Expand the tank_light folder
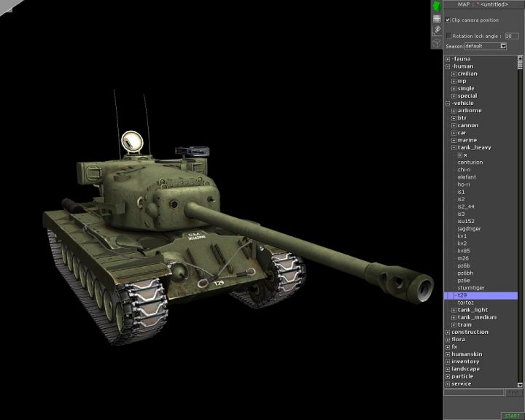The width and height of the screenshot is (525, 420). coord(454,311)
